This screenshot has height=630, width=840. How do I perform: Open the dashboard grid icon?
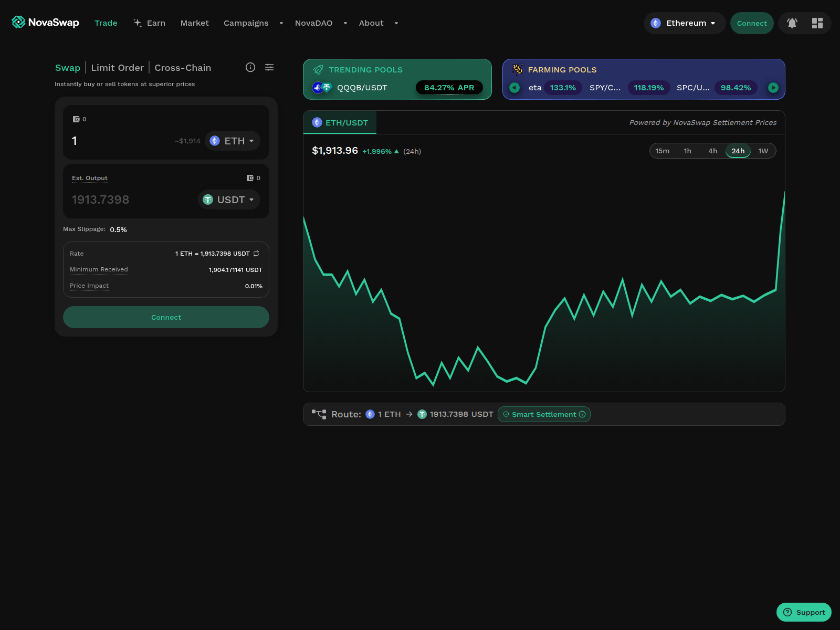(817, 23)
